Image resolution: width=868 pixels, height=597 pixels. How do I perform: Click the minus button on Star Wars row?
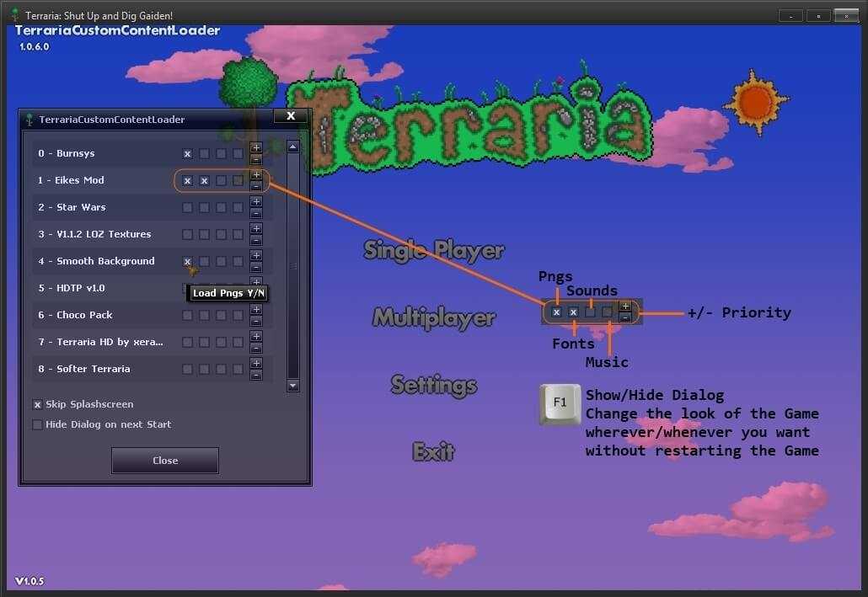255,214
